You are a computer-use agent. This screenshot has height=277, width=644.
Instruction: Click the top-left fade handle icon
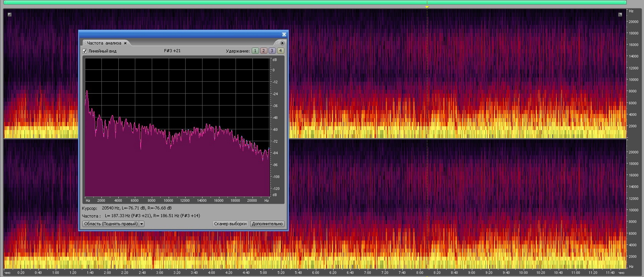point(10,15)
